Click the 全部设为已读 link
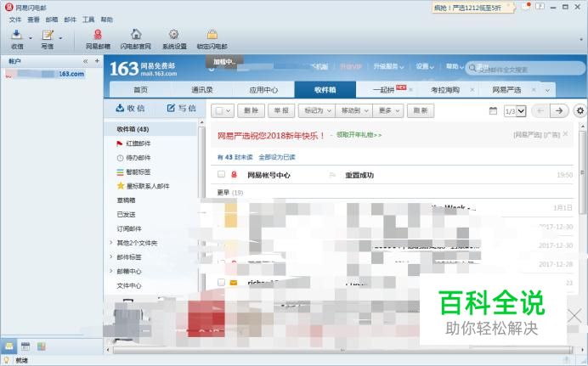 [277, 157]
